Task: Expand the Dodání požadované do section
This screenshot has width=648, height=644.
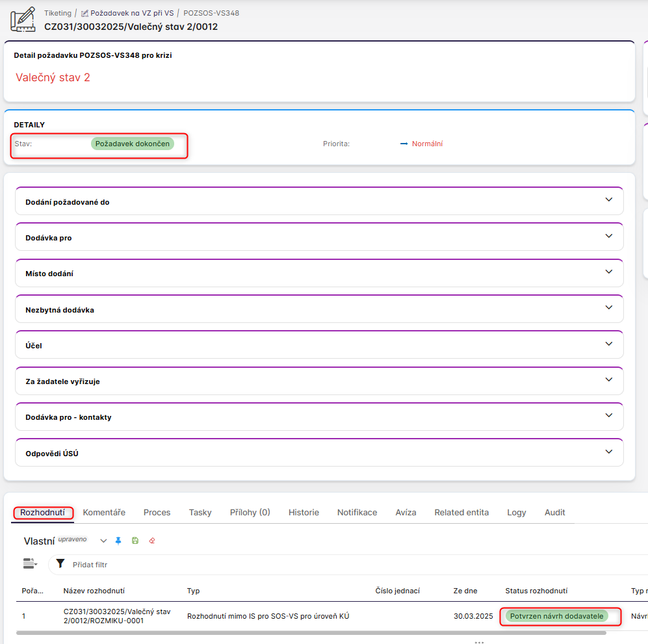Action: tap(608, 200)
